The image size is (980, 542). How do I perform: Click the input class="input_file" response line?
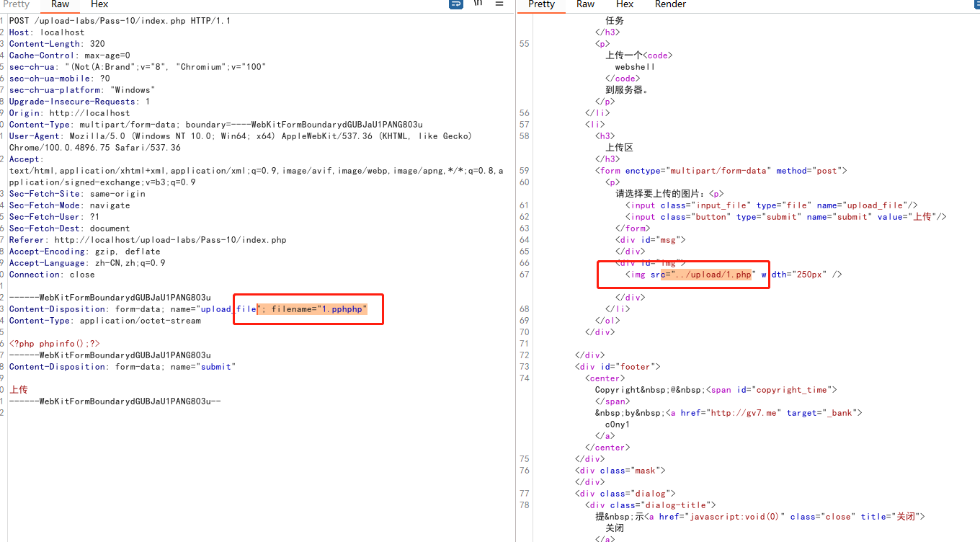pos(772,205)
